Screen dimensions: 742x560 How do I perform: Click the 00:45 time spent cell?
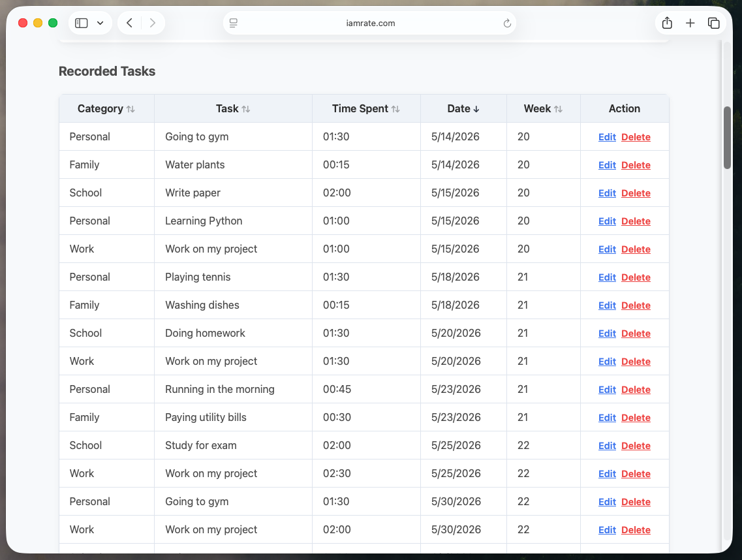(366, 390)
